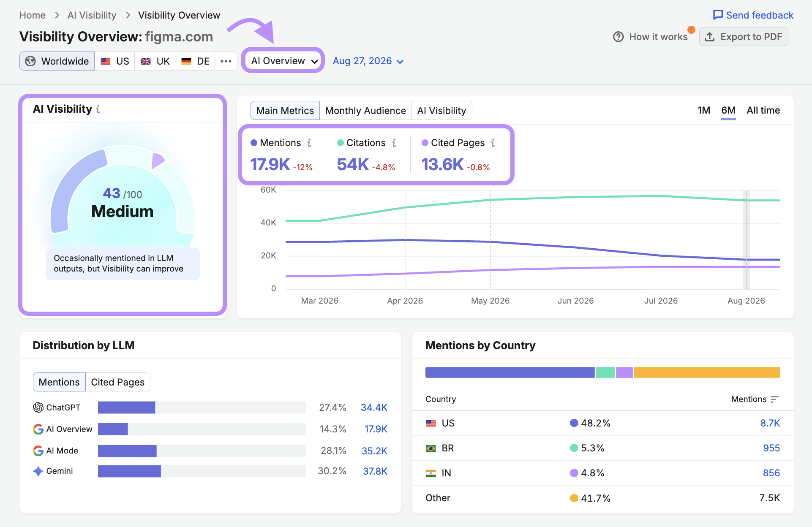The image size is (812, 527).
Task: Click the ChatGPT logo icon
Action: pos(38,407)
